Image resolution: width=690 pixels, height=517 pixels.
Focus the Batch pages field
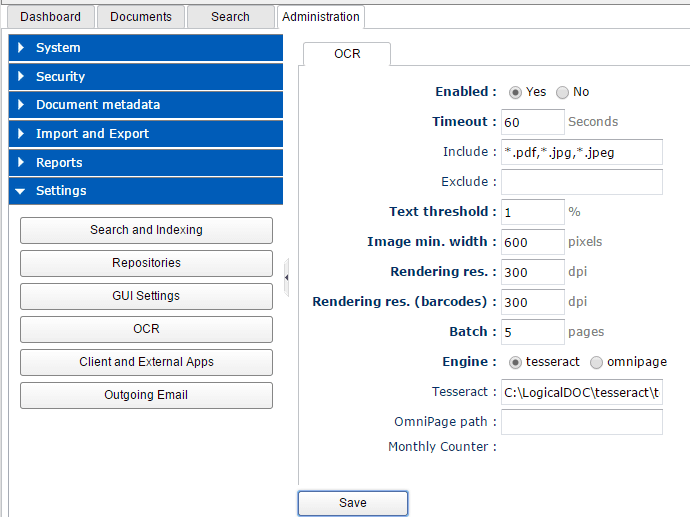coord(532,332)
